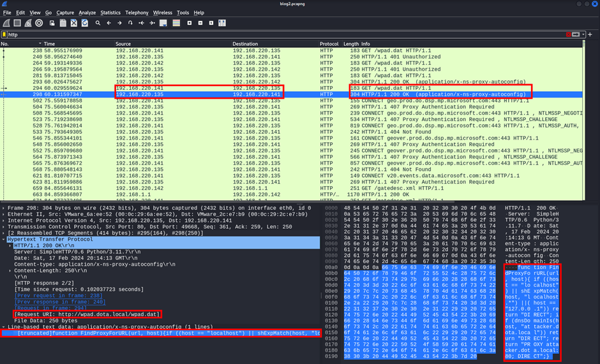Expand the 2 Reassembled TCP Segments node
600x364 pixels.
pyautogui.click(x=3, y=233)
